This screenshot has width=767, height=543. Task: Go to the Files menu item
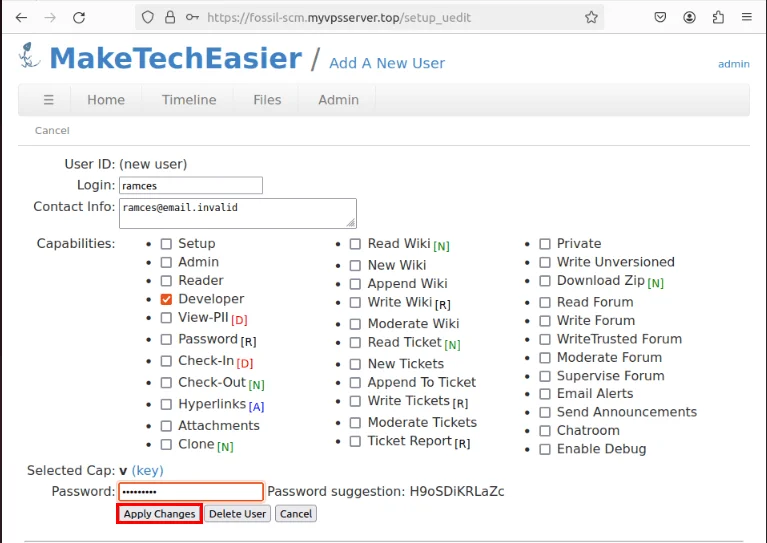pyautogui.click(x=267, y=100)
